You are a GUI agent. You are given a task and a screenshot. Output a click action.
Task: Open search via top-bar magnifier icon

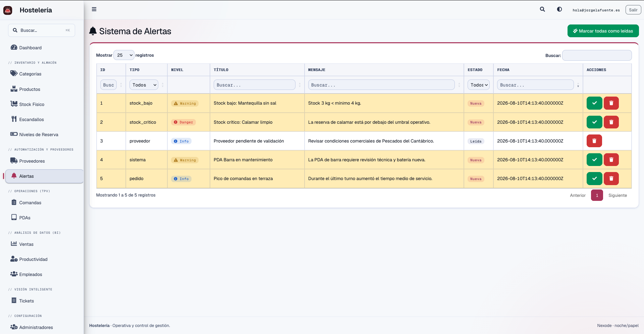pos(542,9)
